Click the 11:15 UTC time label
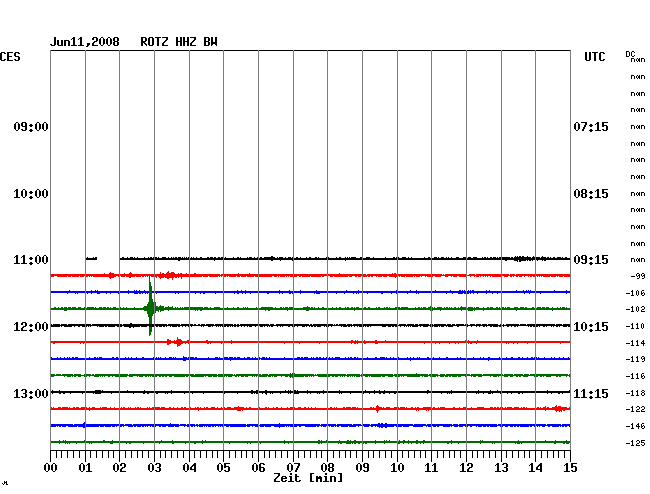 tap(591, 393)
